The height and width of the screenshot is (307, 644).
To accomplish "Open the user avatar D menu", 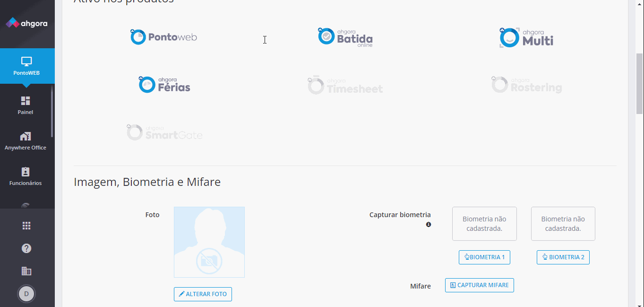I will point(26,294).
